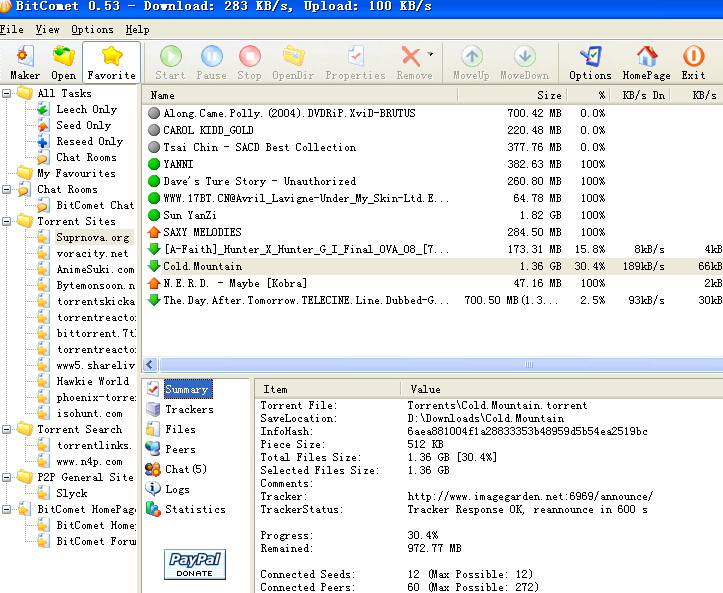
Task: Open the torrent Maker tool
Action: tap(25, 63)
